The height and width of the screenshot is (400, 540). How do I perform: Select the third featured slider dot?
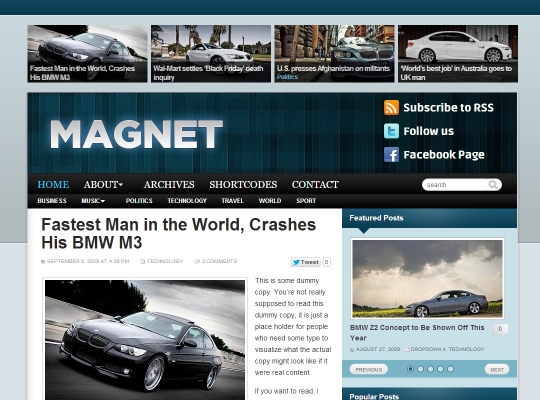tap(430, 369)
